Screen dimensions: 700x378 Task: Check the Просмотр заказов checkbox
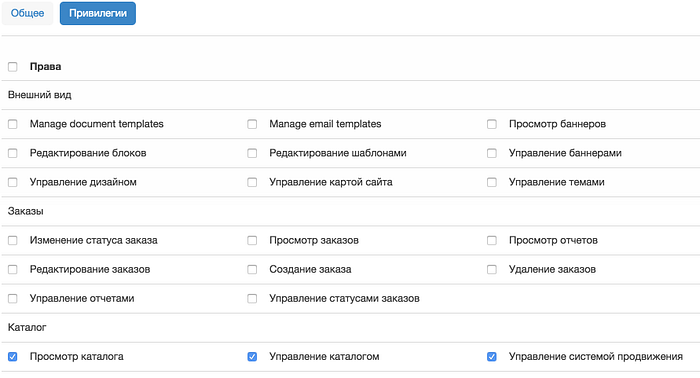(x=252, y=241)
